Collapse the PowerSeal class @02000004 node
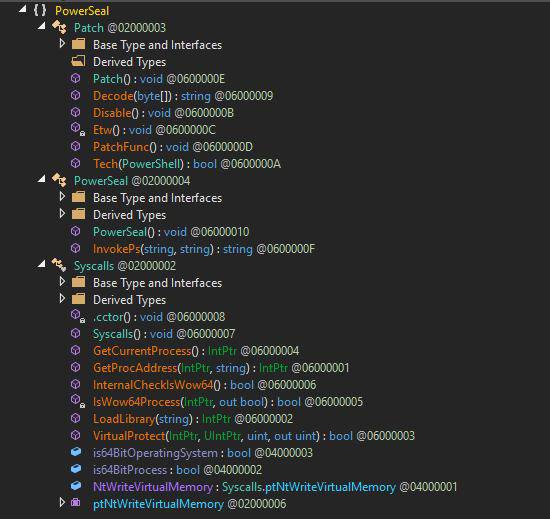550x519 pixels. pos(41,179)
